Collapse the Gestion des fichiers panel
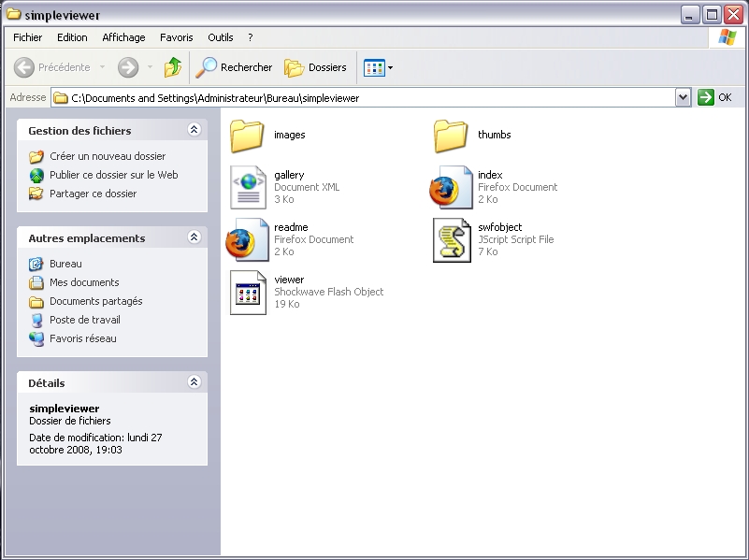Viewport: 749px width, 560px height. [194, 130]
